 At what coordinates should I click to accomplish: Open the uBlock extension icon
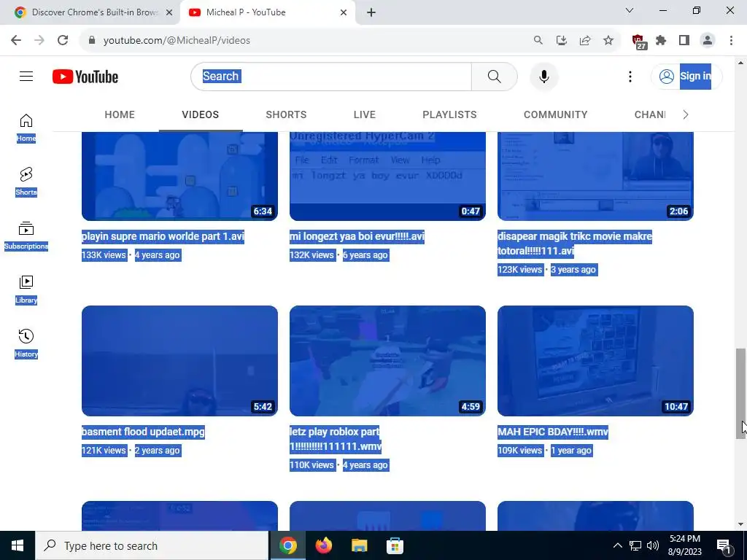[x=638, y=42]
